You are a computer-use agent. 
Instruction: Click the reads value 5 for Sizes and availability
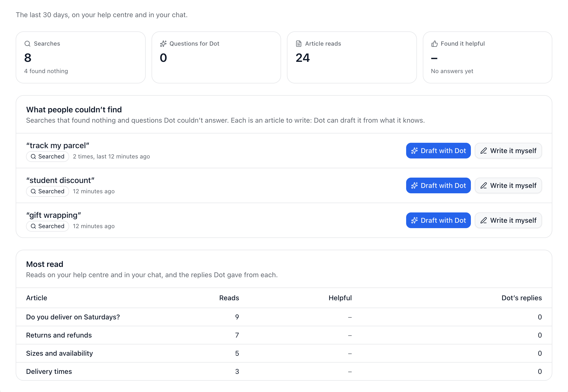tap(237, 353)
